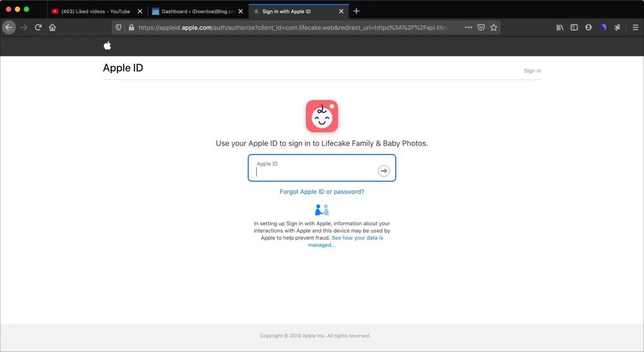The height and width of the screenshot is (352, 644).
Task: Reload the current page
Action: (x=38, y=28)
